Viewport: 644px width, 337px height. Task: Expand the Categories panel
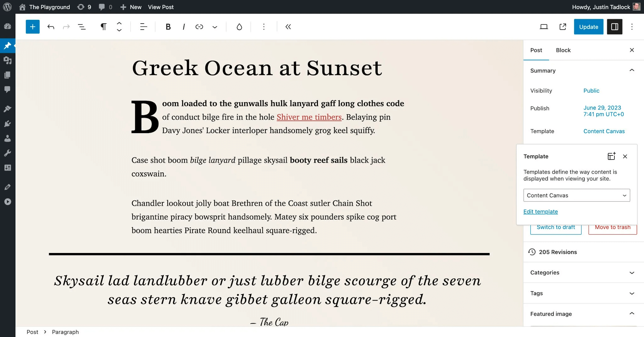click(x=584, y=272)
